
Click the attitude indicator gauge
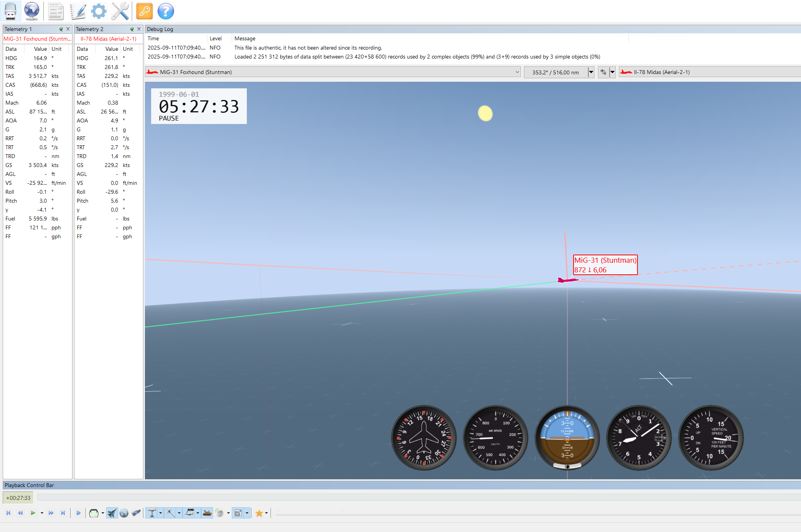coord(567,438)
